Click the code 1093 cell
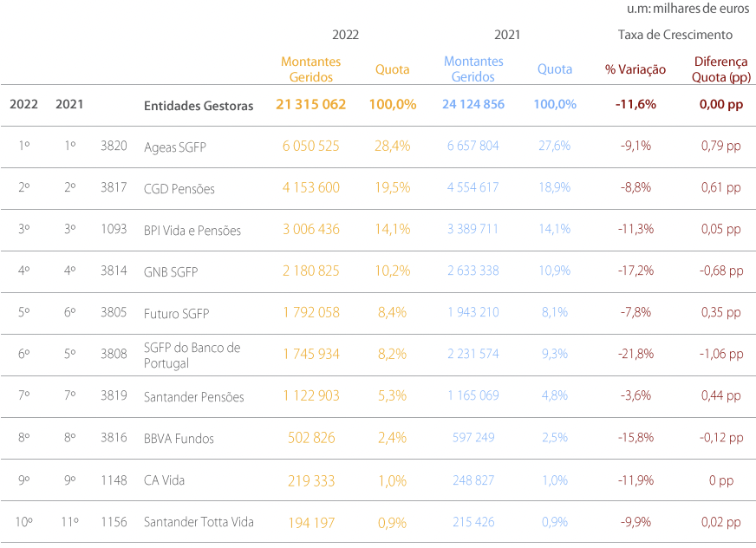 point(114,229)
